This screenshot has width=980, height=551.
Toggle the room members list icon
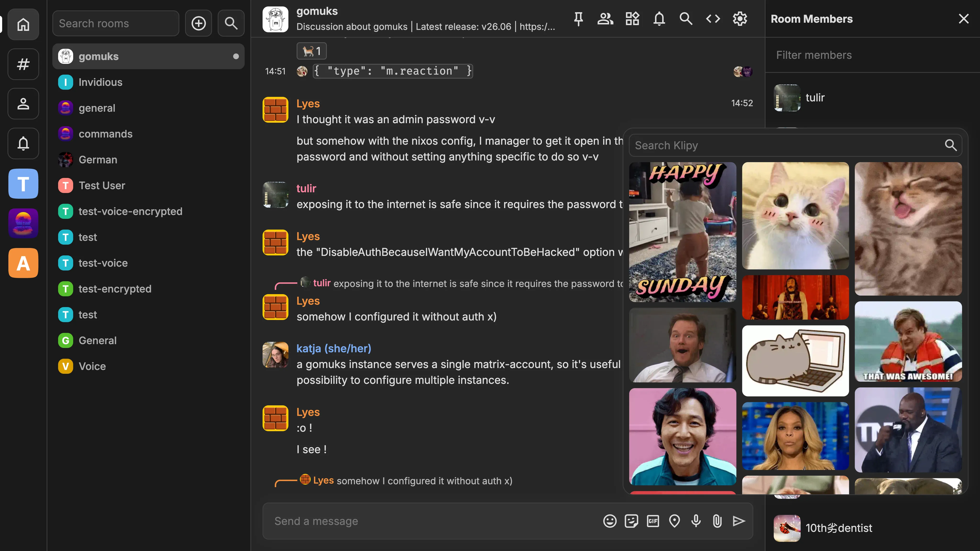(605, 19)
